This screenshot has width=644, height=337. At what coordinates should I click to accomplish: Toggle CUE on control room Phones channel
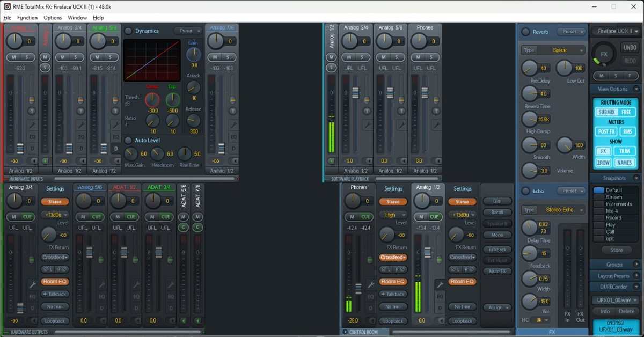[x=365, y=217]
